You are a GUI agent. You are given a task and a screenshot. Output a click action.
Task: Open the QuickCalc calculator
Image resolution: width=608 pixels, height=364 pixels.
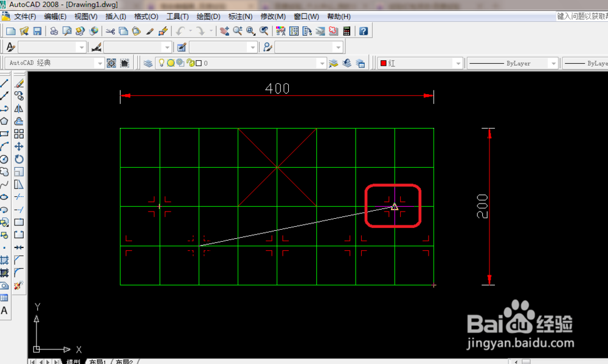(347, 31)
